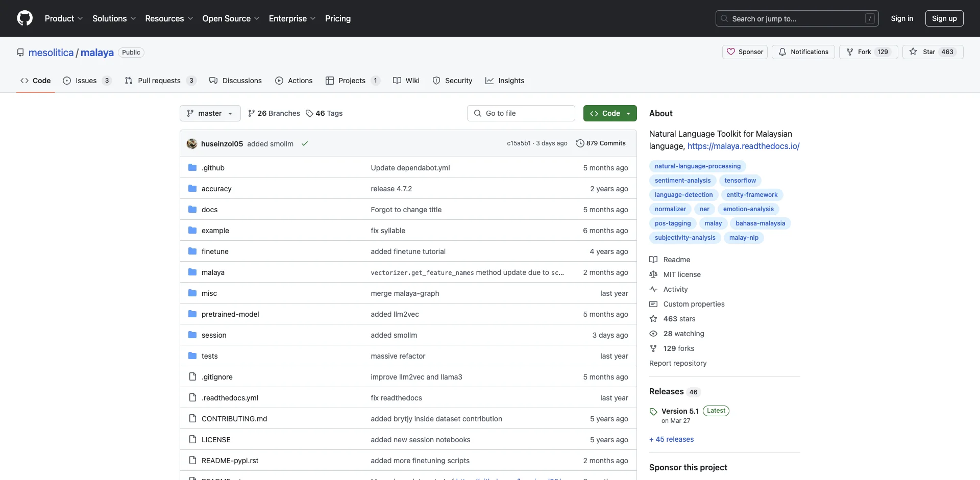
Task: Click the pulse icon beside Activity
Action: (653, 289)
